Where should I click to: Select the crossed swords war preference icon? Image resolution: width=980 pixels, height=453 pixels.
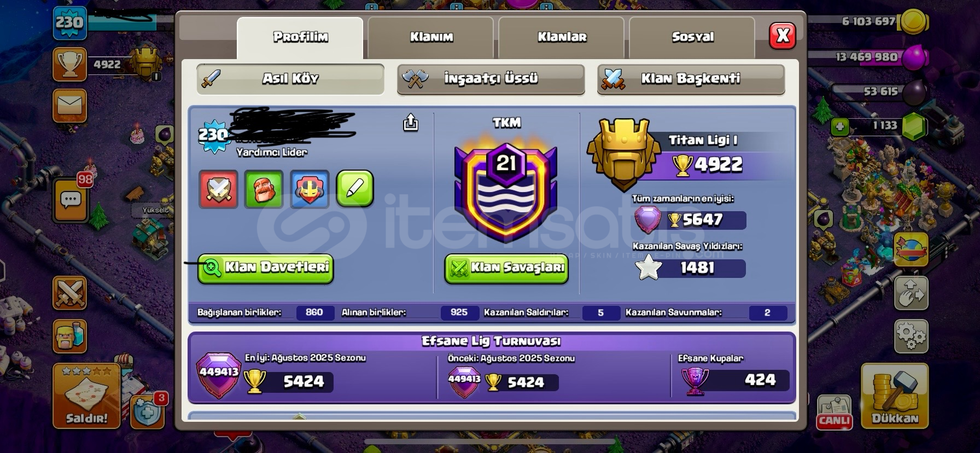point(218,189)
